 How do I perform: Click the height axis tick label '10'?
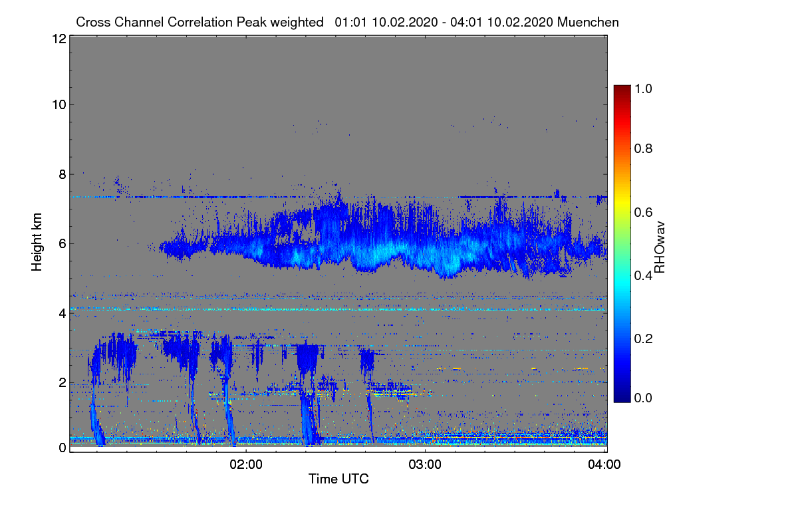[58, 104]
